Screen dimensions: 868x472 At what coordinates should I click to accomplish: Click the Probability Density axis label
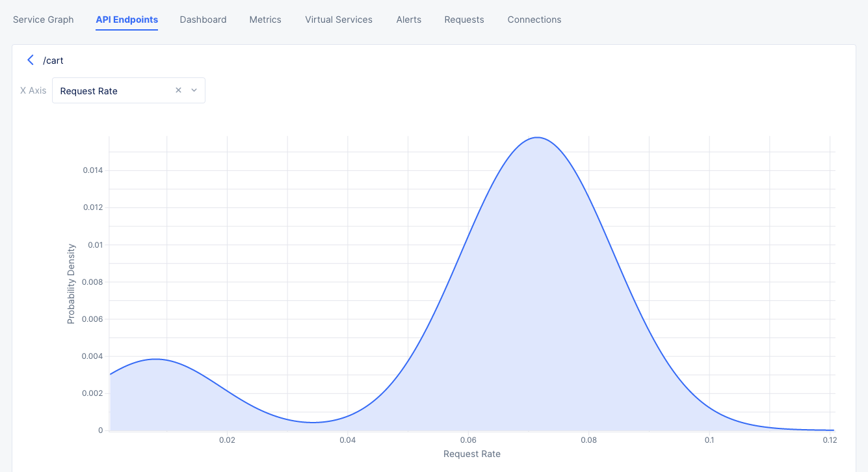point(70,281)
